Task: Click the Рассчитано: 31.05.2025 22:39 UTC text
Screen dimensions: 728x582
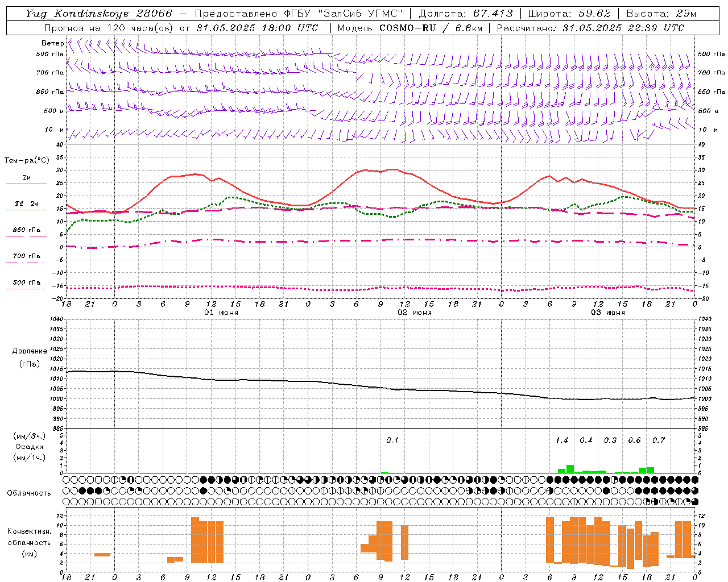Action: 590,28
